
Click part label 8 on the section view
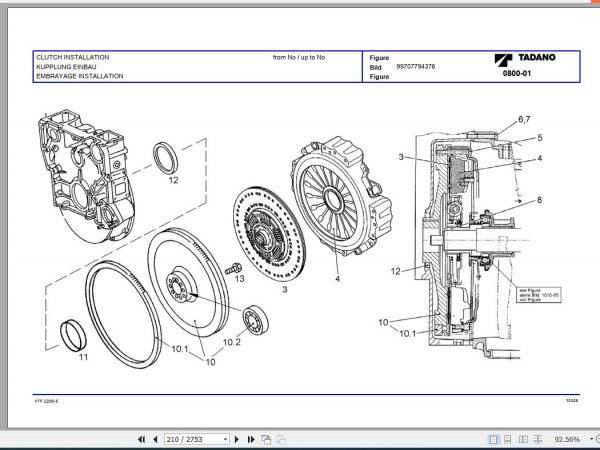[x=540, y=200]
